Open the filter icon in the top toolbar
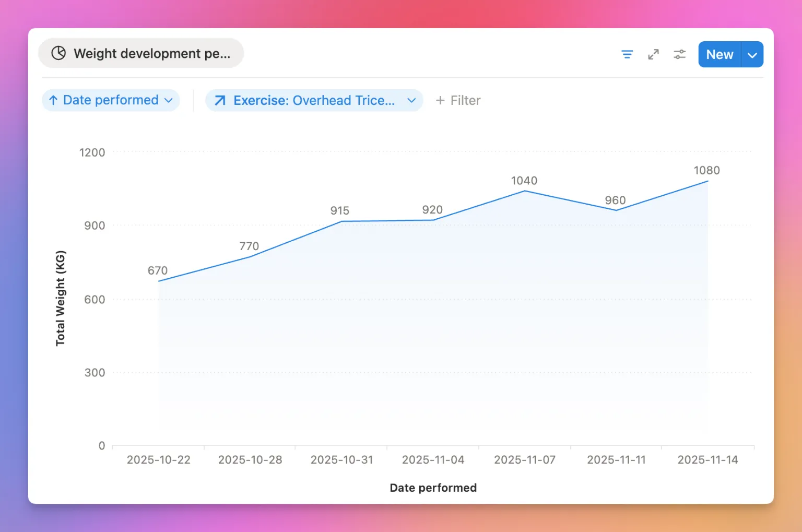This screenshot has height=532, width=802. coord(627,54)
